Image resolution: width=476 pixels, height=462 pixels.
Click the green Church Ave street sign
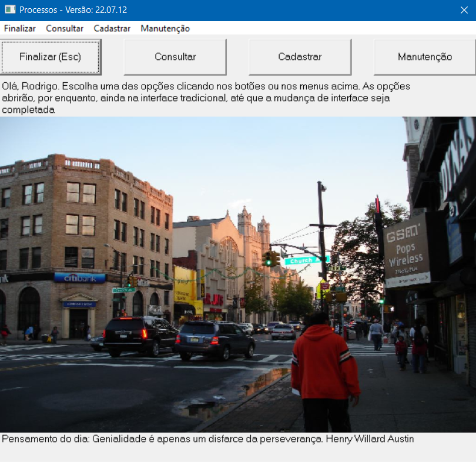pyautogui.click(x=307, y=260)
